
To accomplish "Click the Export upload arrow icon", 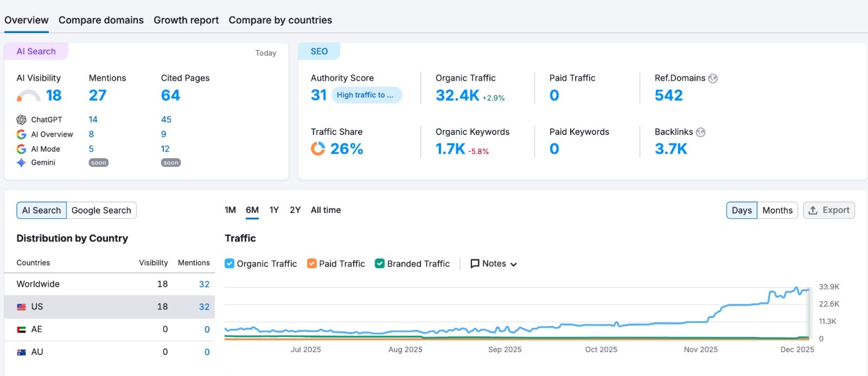I will (813, 210).
